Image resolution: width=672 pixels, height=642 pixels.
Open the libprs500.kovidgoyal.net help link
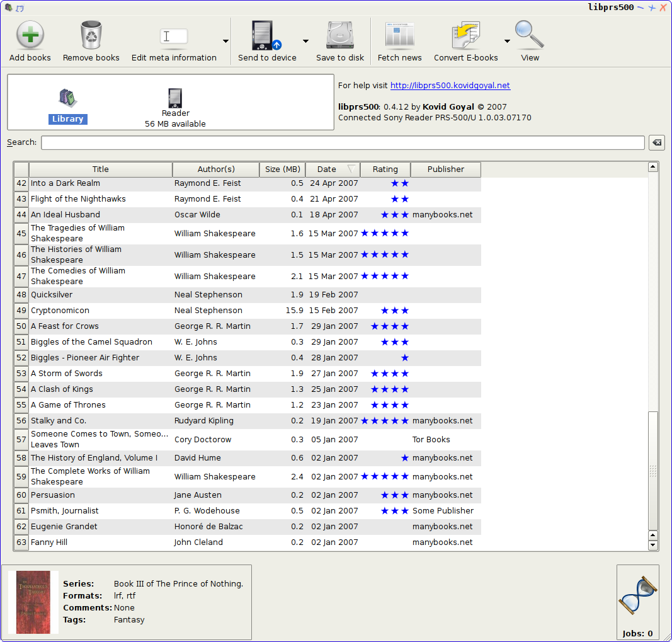coord(450,85)
